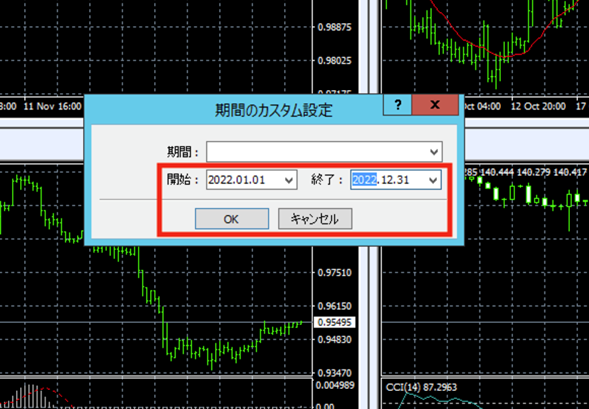Select the empty 期間 combo box field
Image resolution: width=589 pixels, height=409 pixels.
(x=324, y=152)
